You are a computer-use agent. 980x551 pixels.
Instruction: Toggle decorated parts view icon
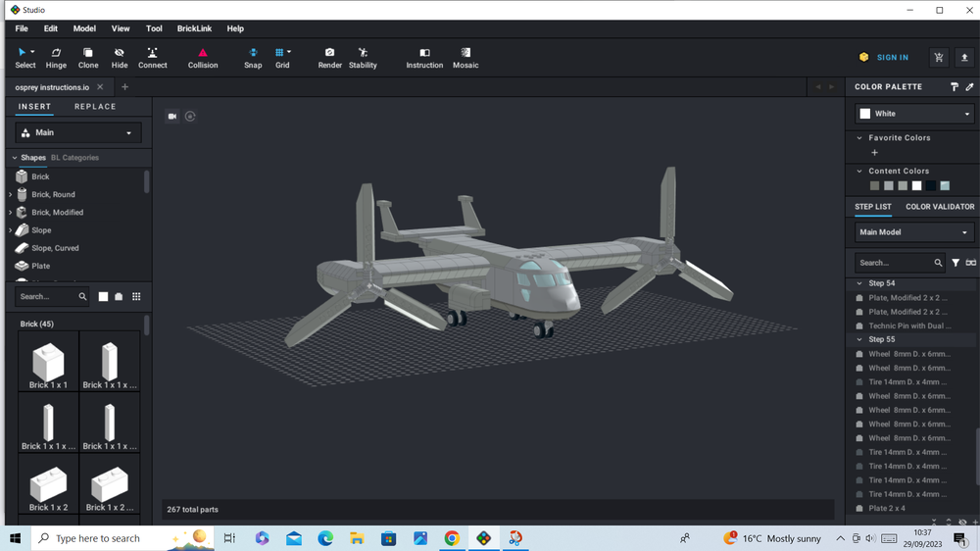[x=119, y=296]
